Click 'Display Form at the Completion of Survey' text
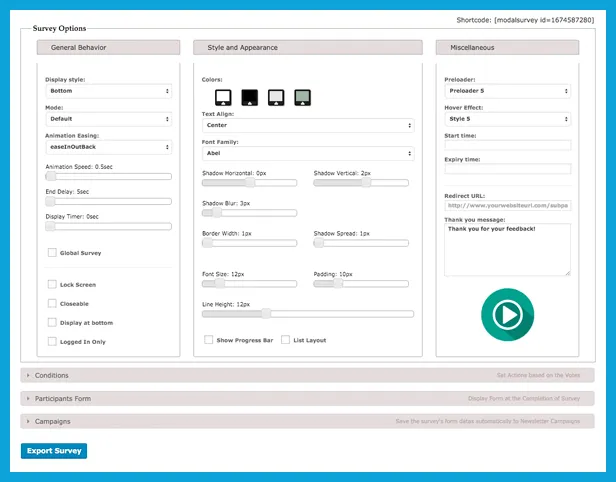The height and width of the screenshot is (482, 616). coord(524,398)
